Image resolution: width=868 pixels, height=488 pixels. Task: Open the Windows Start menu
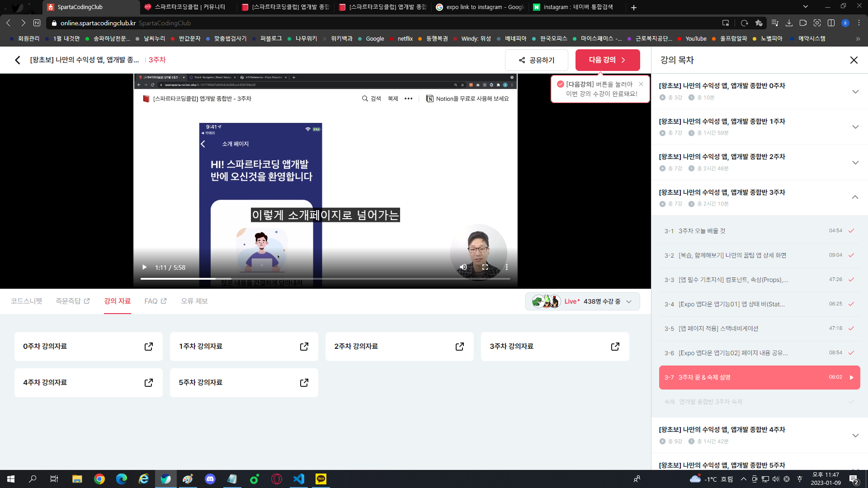(x=11, y=479)
